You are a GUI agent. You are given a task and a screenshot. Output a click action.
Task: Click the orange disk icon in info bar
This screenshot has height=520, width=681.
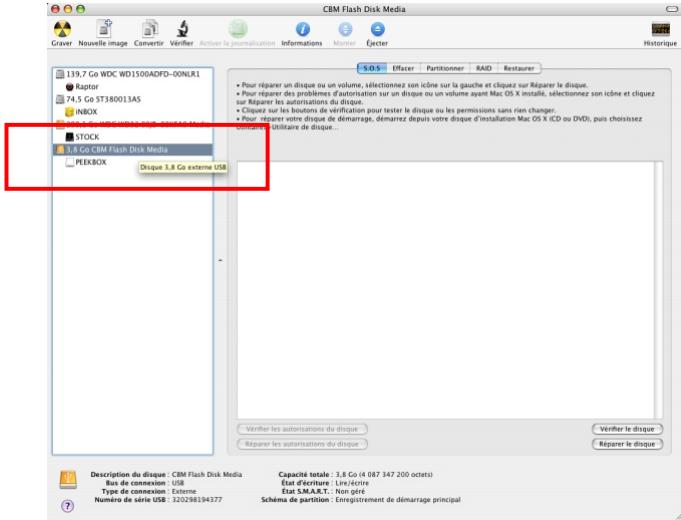click(x=68, y=480)
